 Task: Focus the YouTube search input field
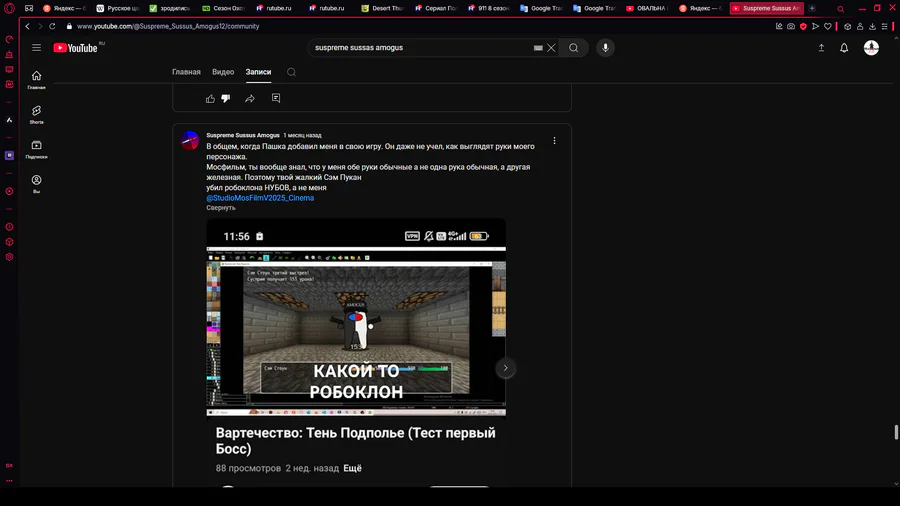pyautogui.click(x=422, y=48)
